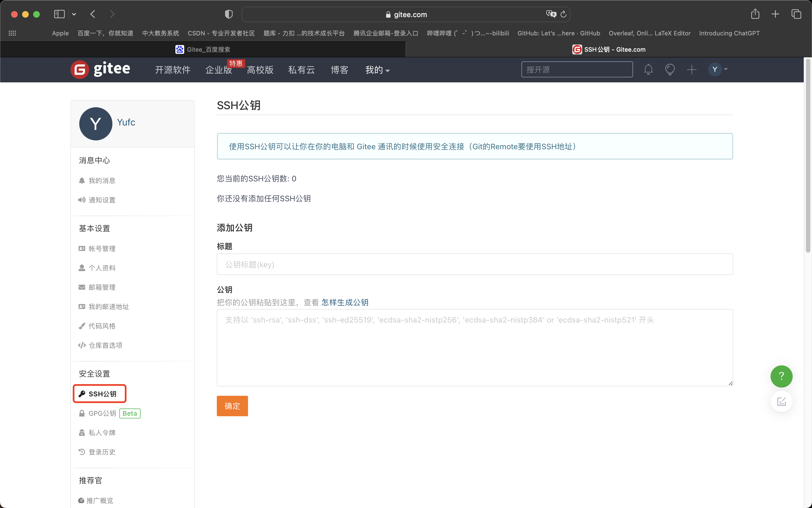The width and height of the screenshot is (812, 508).
Task: Click the plus icon in Gitee header
Action: click(x=692, y=70)
